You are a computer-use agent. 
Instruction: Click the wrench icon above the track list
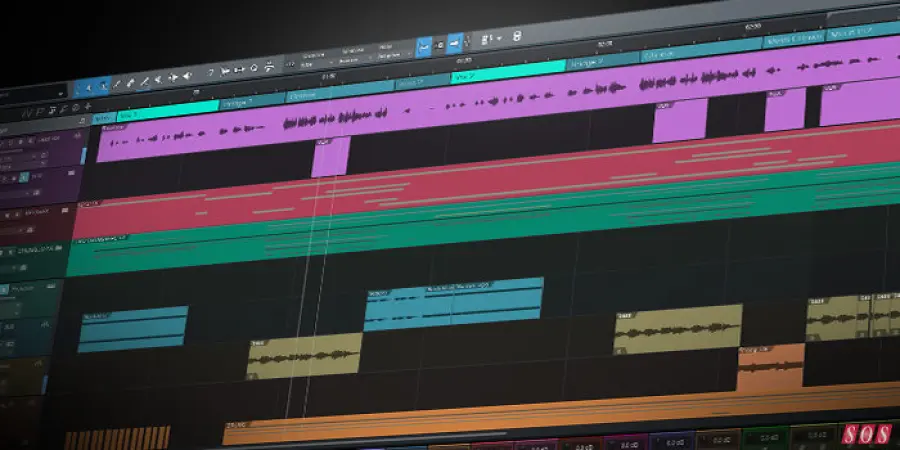(x=65, y=108)
